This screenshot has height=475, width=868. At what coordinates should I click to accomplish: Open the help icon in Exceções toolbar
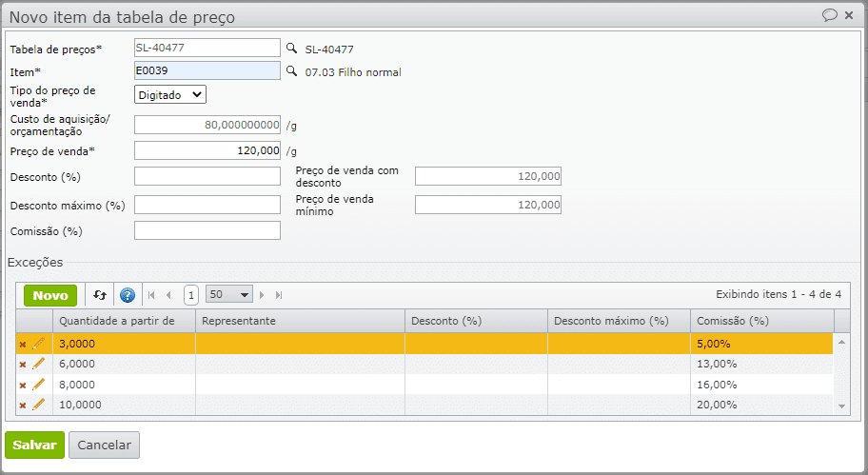(128, 295)
